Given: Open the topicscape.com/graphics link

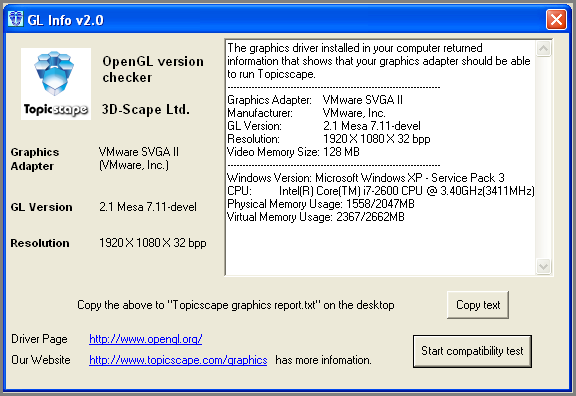Looking at the screenshot, I should point(178,360).
